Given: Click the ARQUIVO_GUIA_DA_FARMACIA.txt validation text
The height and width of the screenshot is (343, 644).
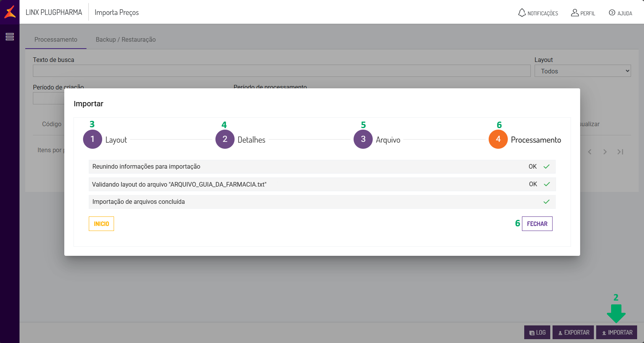Looking at the screenshot, I should pyautogui.click(x=179, y=184).
